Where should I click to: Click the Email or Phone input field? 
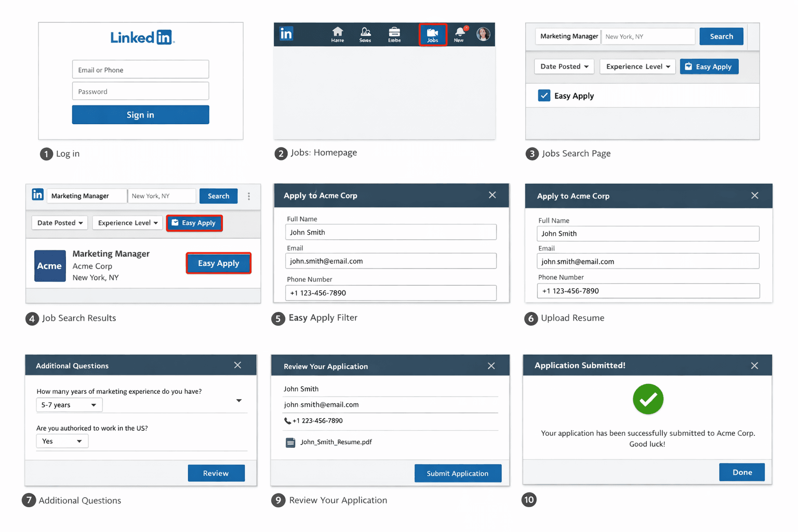(x=140, y=69)
